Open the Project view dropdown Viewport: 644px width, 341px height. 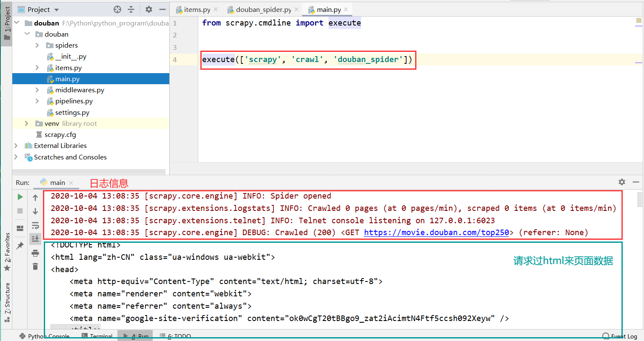(x=57, y=10)
